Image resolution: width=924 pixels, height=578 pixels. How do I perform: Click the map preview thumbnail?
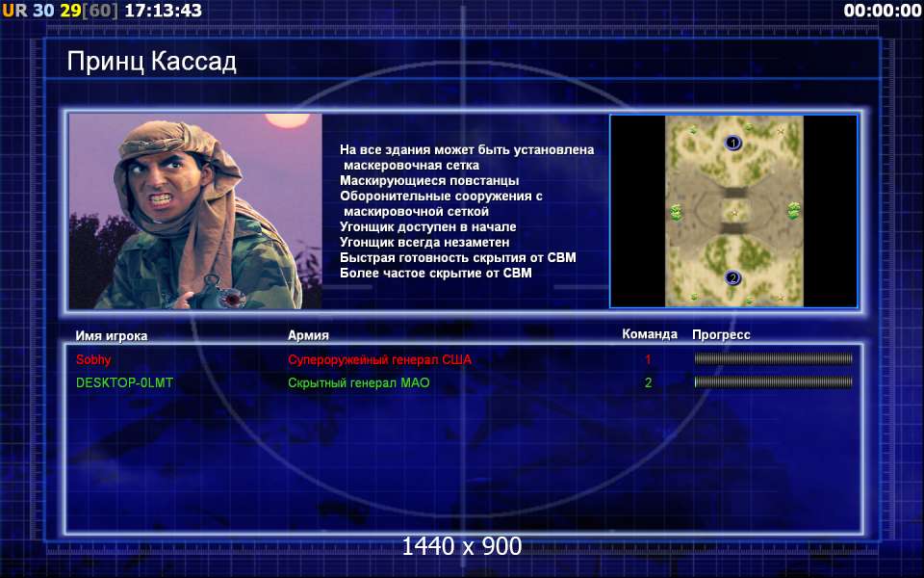pyautogui.click(x=733, y=211)
